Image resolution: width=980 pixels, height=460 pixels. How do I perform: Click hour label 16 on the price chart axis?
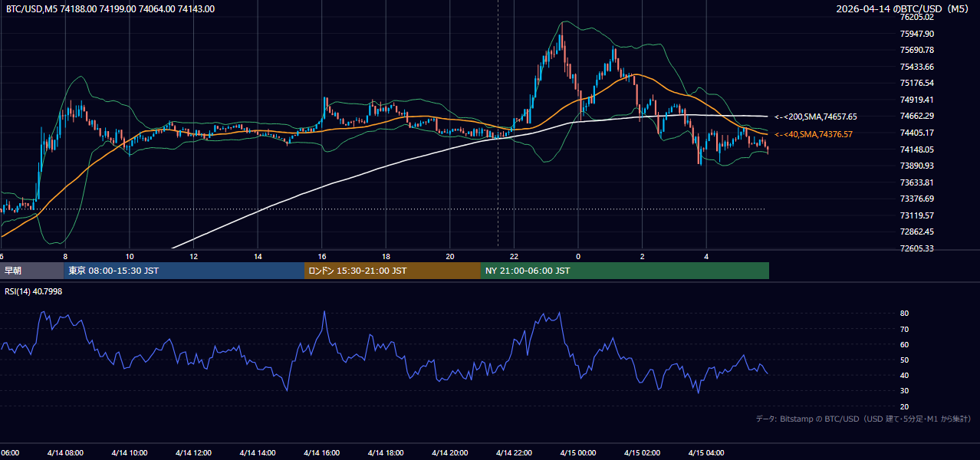tap(322, 256)
